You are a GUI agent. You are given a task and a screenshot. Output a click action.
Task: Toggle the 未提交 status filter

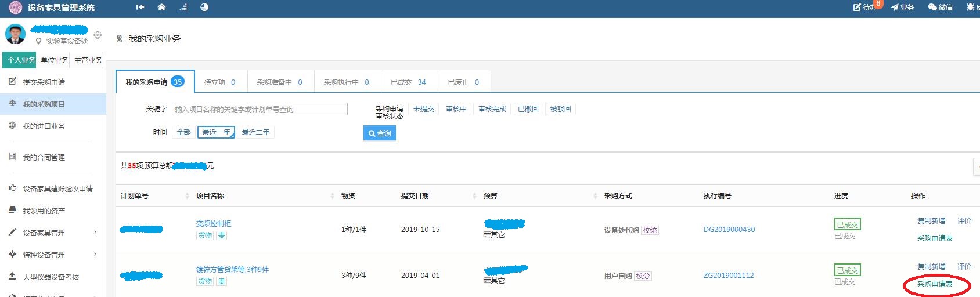[423, 109]
